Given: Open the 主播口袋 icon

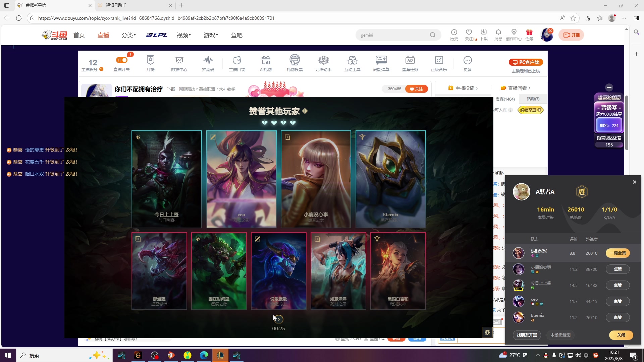Looking at the screenshot, I should tap(237, 63).
